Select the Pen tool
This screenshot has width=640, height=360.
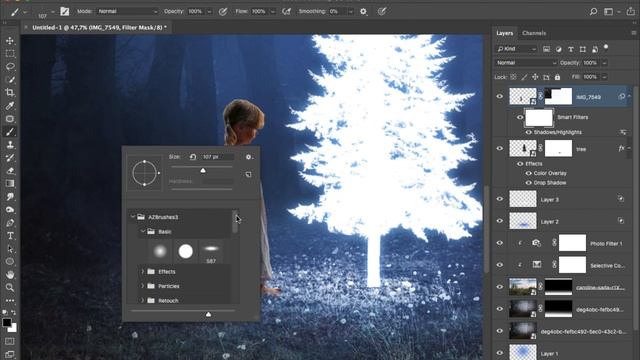point(10,223)
